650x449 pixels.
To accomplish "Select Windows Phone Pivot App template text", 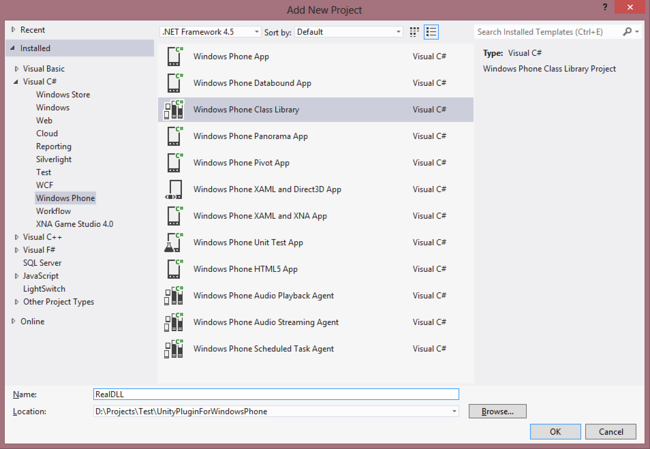I will pos(241,163).
